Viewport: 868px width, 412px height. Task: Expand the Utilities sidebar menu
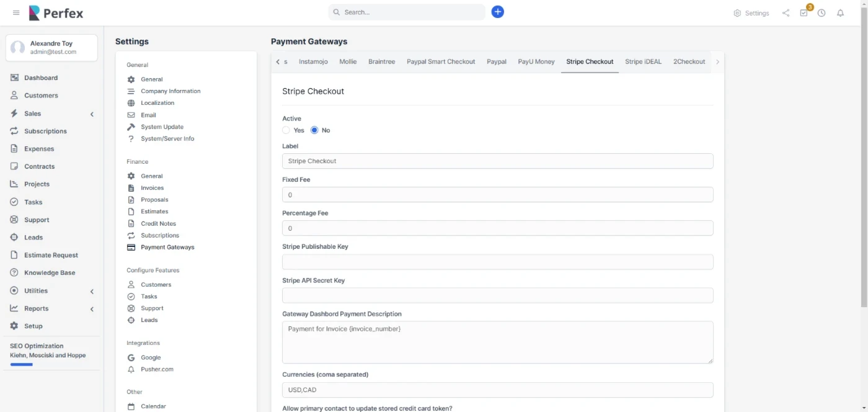[92, 292]
